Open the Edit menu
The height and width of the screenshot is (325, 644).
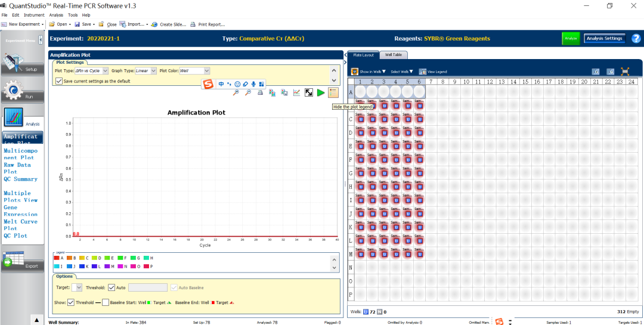(x=16, y=15)
